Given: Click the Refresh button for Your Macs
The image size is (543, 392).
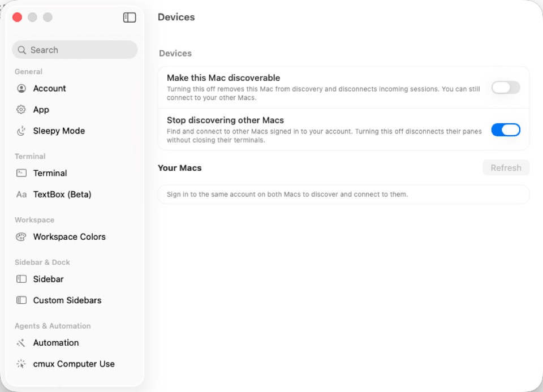Looking at the screenshot, I should [506, 168].
